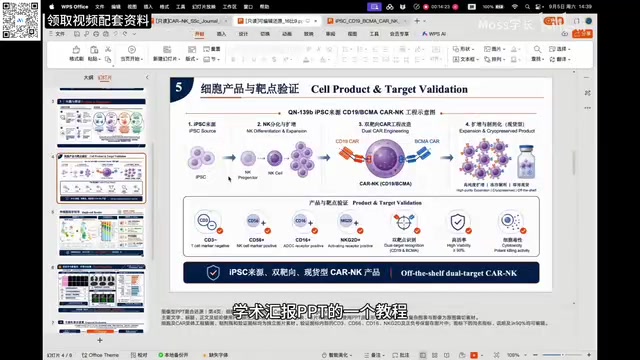
Task: Select the slide 6 thumbnail
Action: [101, 289]
